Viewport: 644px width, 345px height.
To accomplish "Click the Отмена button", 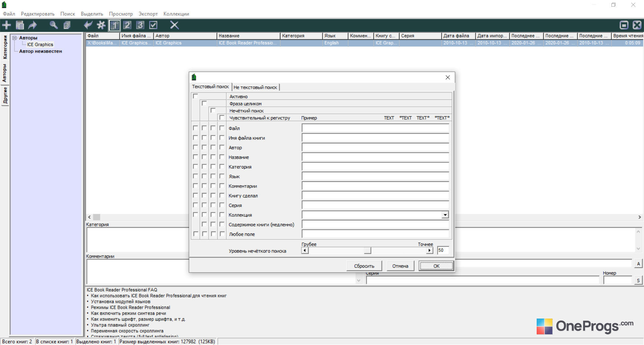I will [x=400, y=266].
